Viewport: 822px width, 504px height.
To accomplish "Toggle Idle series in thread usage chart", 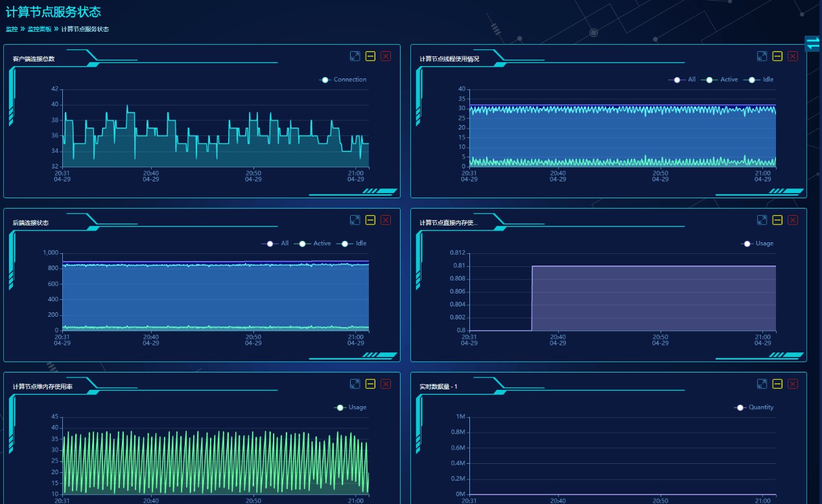I will pyautogui.click(x=758, y=80).
